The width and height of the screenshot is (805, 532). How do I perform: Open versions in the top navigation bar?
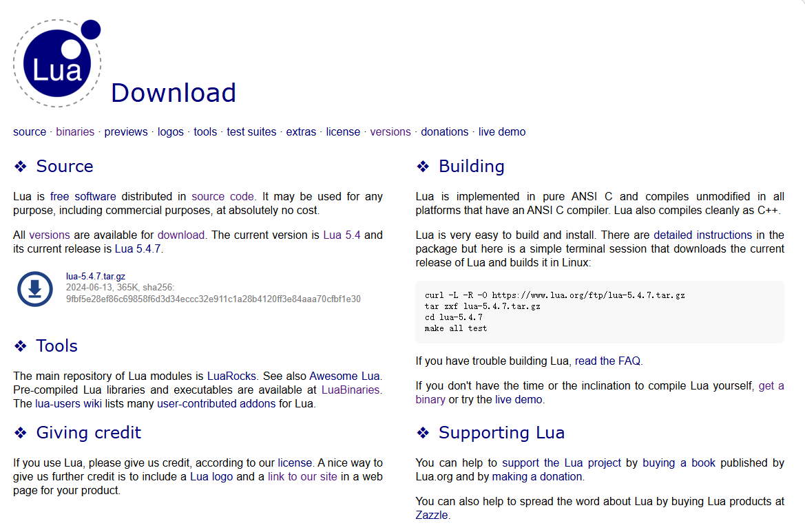(390, 132)
